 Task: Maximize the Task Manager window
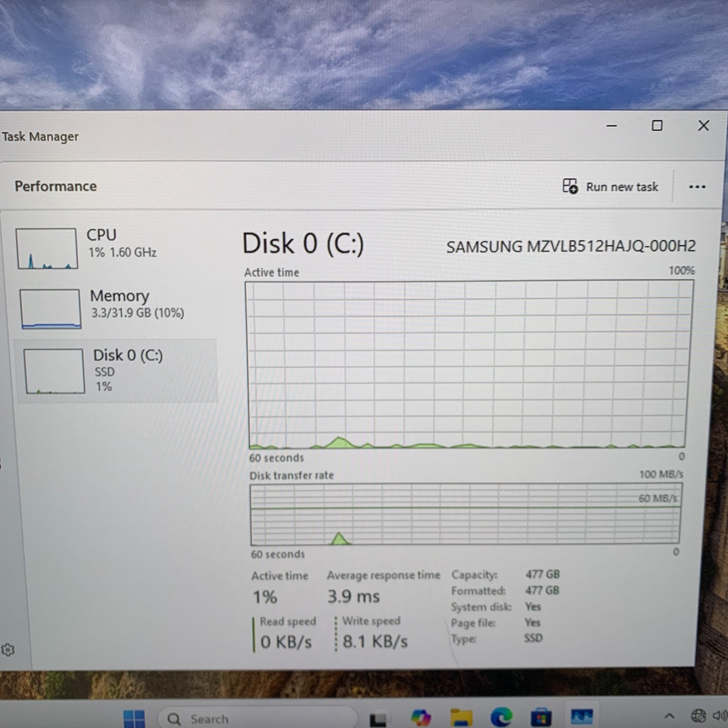[x=657, y=125]
